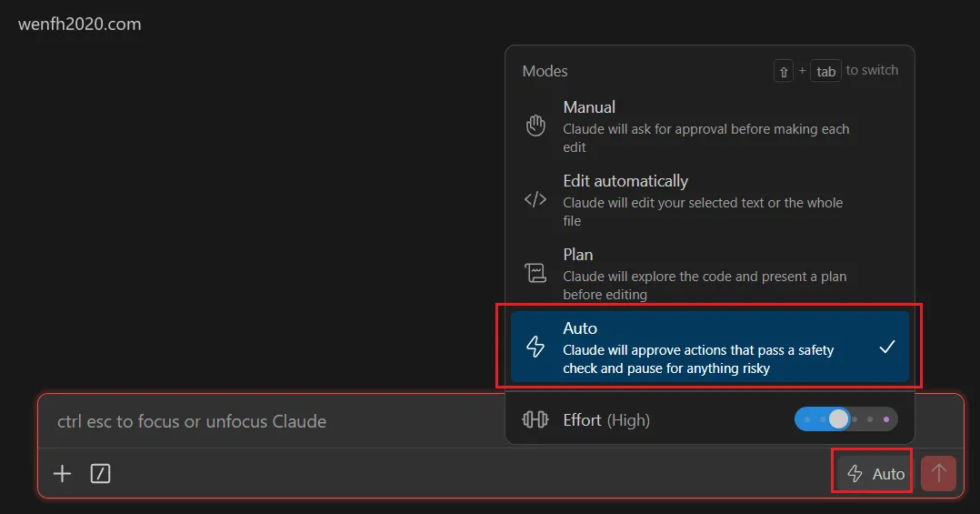
Task: Send message with the up arrow button
Action: (938, 473)
